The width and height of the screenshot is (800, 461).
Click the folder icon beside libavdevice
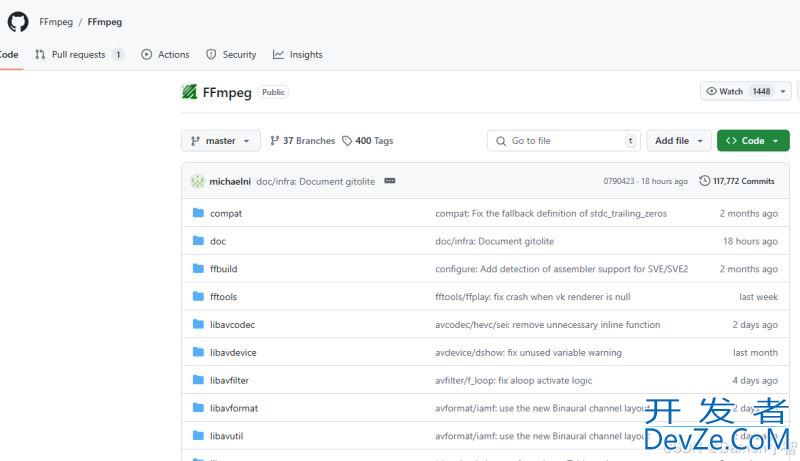pyautogui.click(x=198, y=351)
